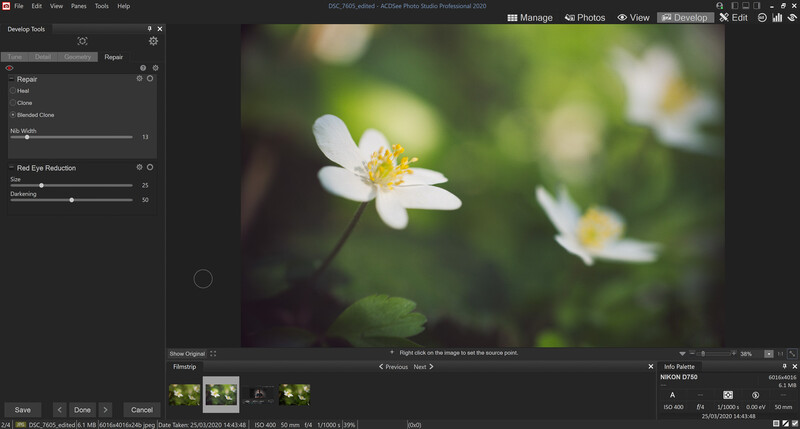The width and height of the screenshot is (800, 429).
Task: Click the eye-with-waves icon in mode bar
Action: click(x=792, y=17)
